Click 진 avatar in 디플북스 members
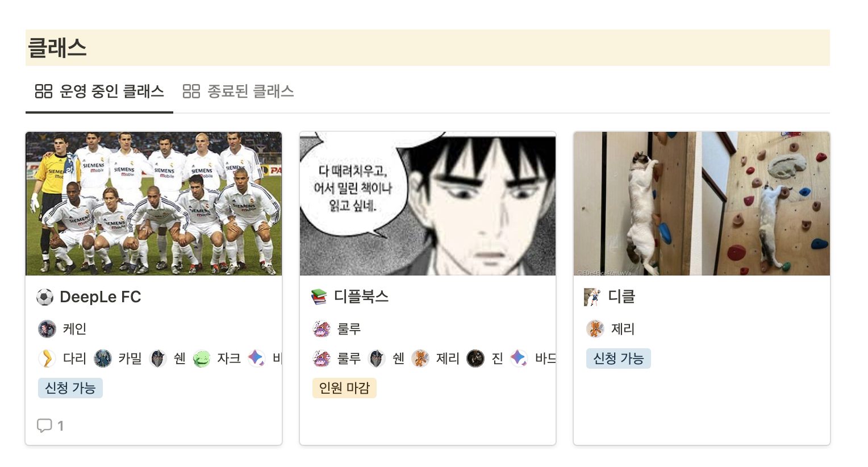Viewport: 868px width, 467px height. tap(475, 358)
